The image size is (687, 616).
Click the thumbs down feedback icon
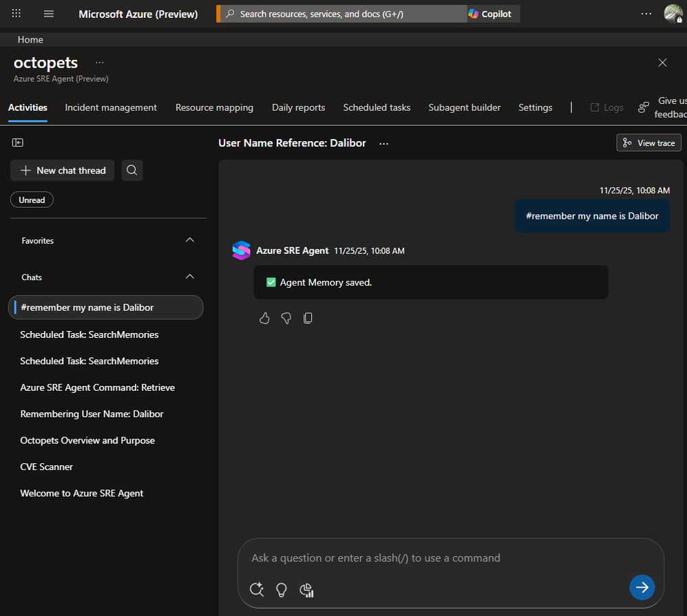click(x=286, y=318)
